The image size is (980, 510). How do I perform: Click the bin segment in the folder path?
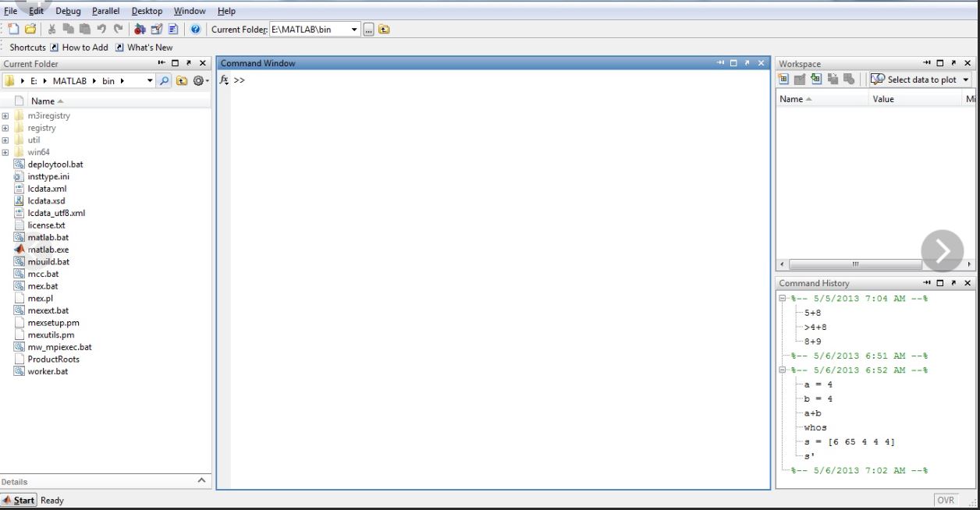[x=108, y=81]
